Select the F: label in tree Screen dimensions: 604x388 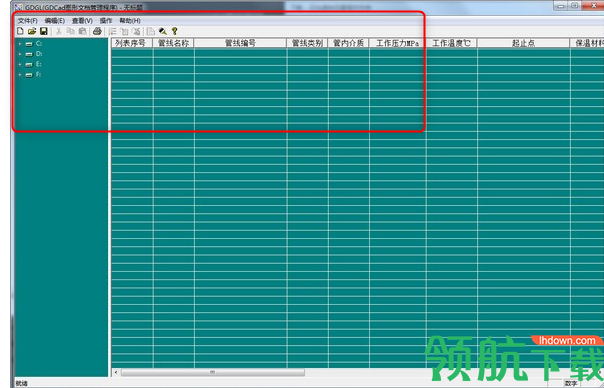(38, 75)
